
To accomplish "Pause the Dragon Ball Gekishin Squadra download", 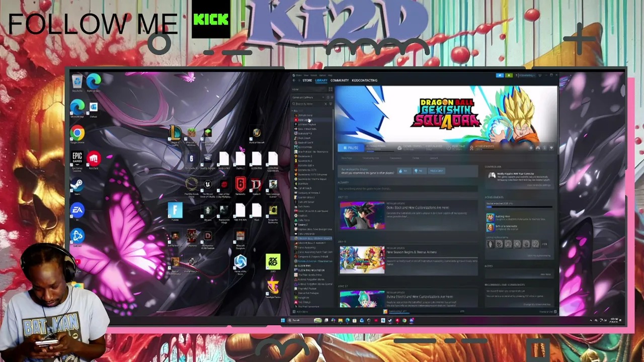I will coord(351,148).
